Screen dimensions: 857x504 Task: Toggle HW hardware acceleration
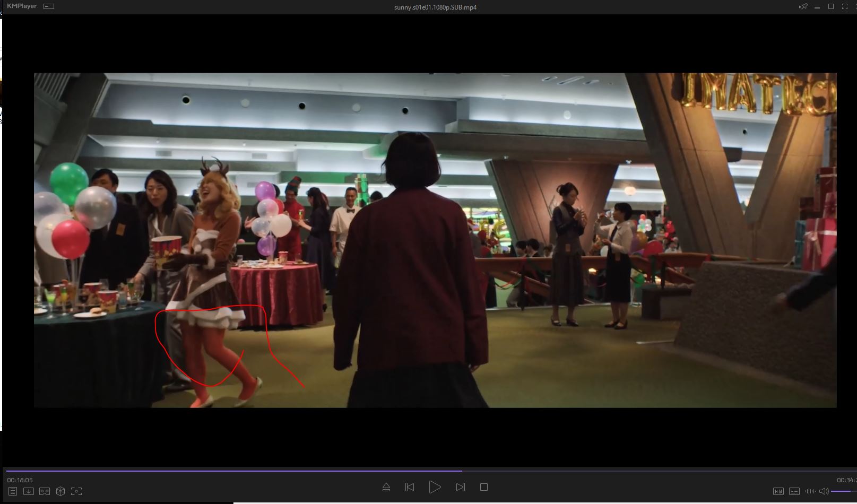[x=778, y=491]
